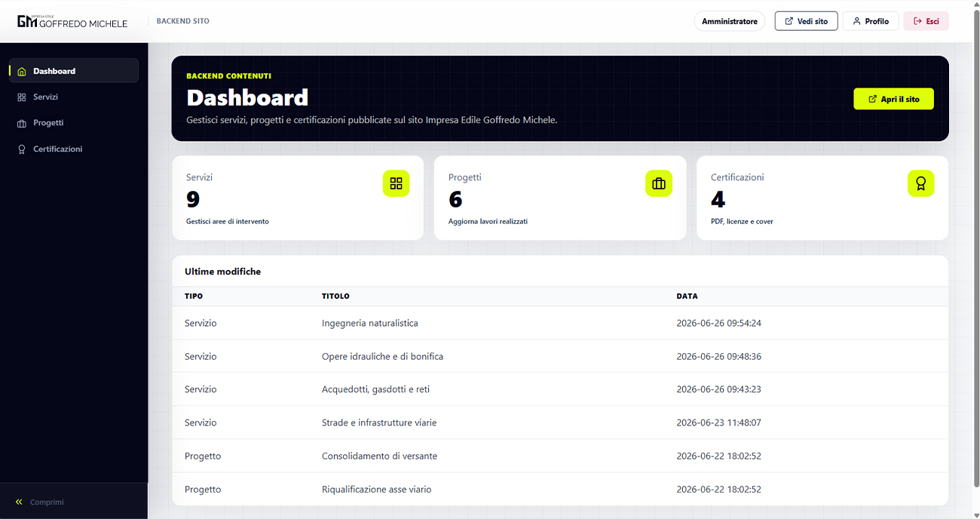Viewport: 980px width, 519px height.
Task: Click the Vedi sito button
Action: 806,21
